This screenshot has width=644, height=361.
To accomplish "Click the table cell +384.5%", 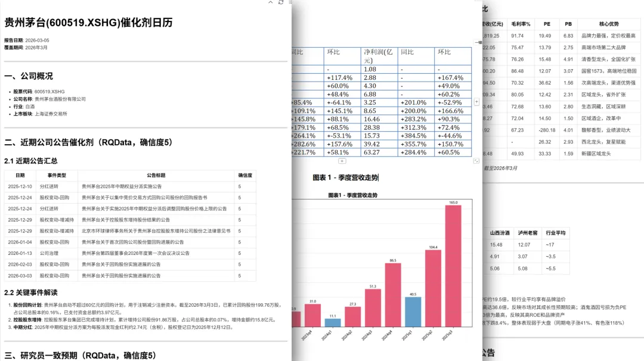I will [416, 136].
